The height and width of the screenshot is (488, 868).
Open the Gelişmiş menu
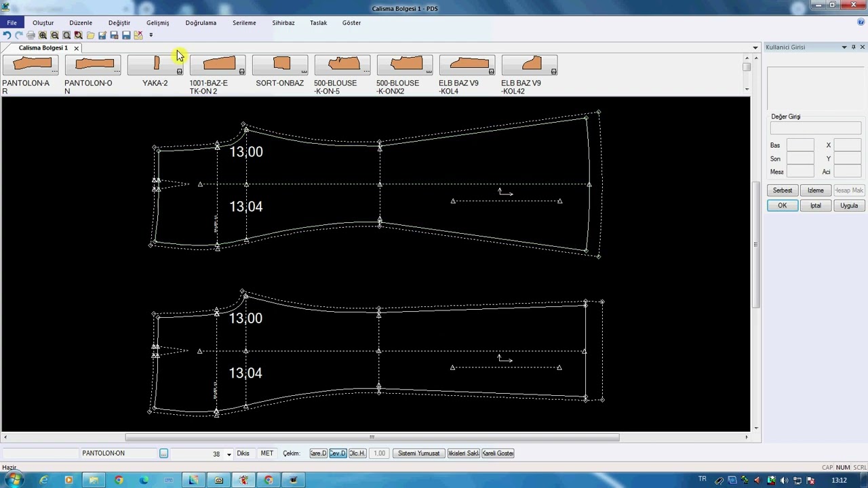click(x=158, y=22)
